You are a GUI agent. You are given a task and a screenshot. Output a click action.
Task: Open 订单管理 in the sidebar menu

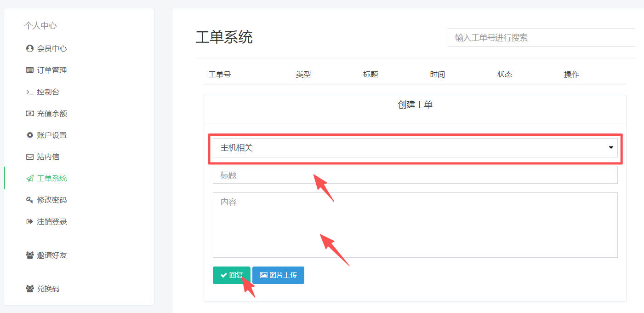52,70
